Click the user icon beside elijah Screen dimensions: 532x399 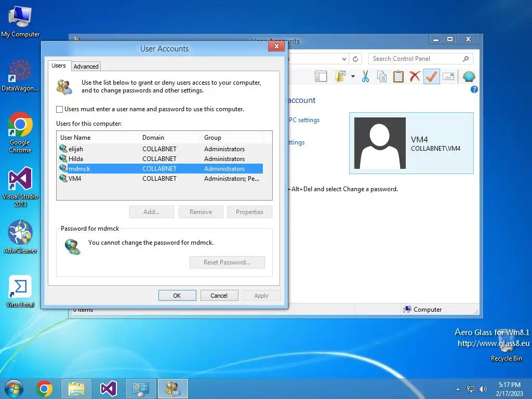pos(63,149)
